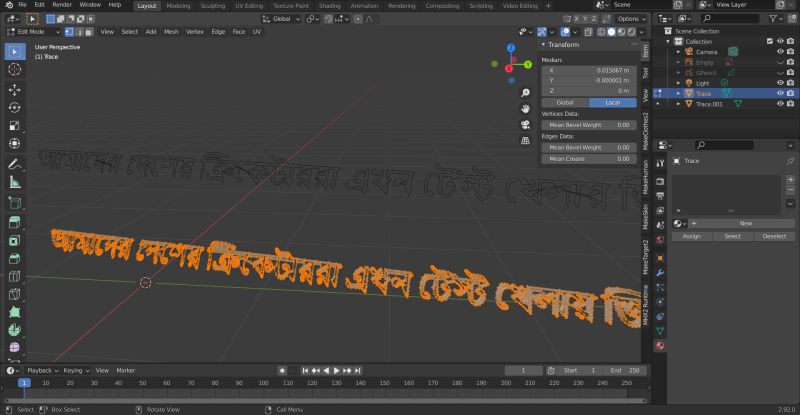Open the File menu
This screenshot has width=800, height=415.
point(22,5)
